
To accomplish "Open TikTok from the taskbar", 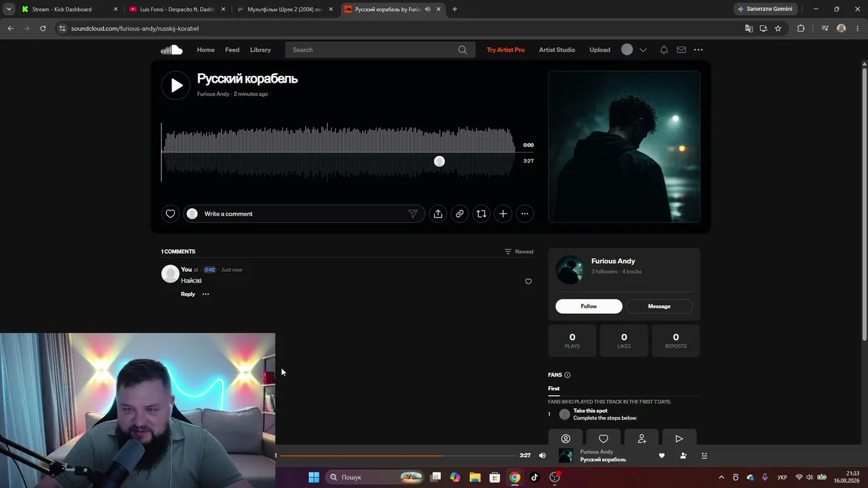I will (x=534, y=477).
